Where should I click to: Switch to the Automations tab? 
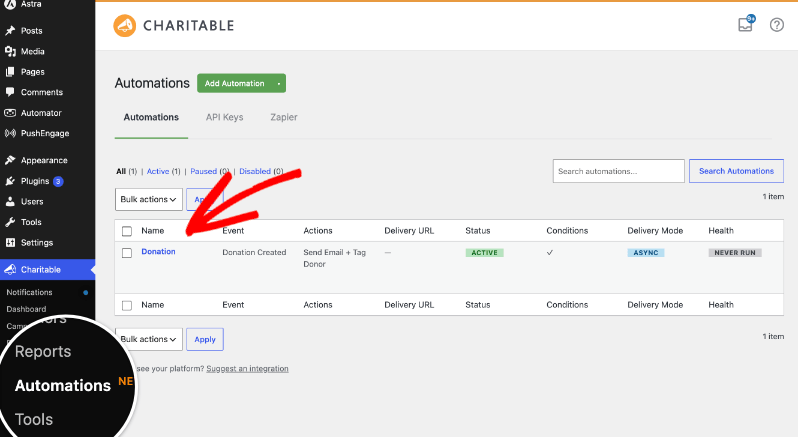point(151,117)
